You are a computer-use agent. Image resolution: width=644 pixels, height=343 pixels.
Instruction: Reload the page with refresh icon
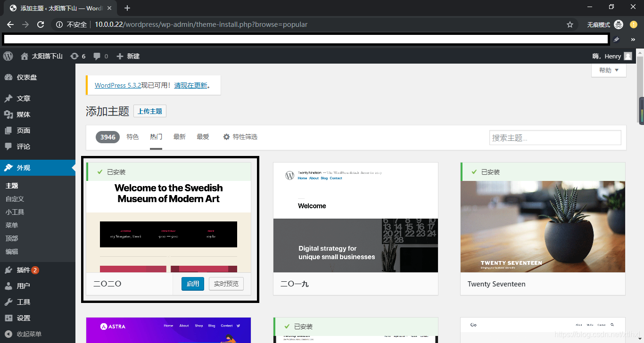(41, 24)
